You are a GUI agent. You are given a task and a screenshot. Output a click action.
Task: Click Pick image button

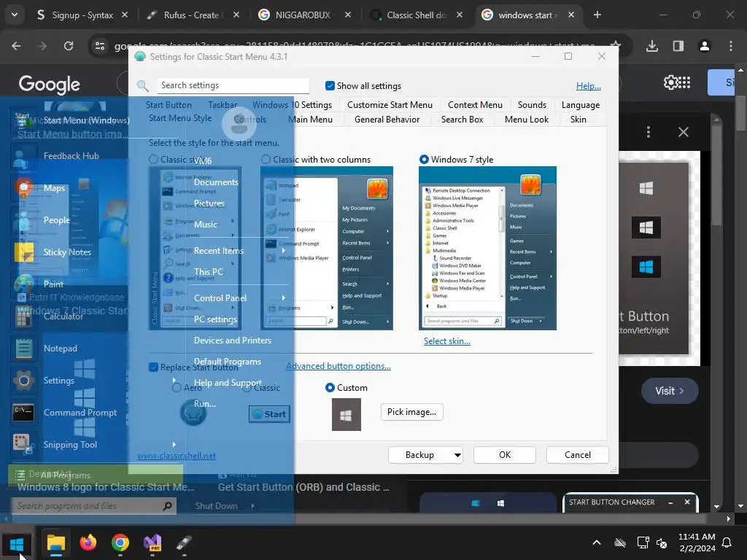(x=411, y=412)
